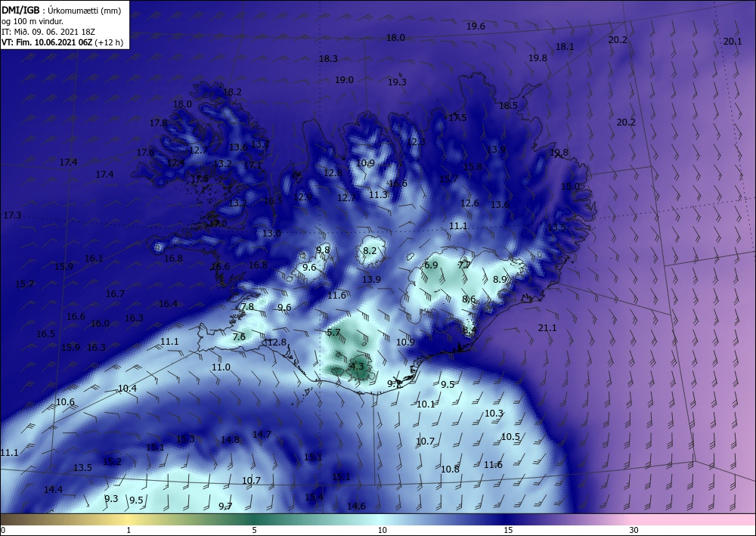Image resolution: width=756 pixels, height=536 pixels.
Task: Click the map value 17.6
Action: (145, 153)
